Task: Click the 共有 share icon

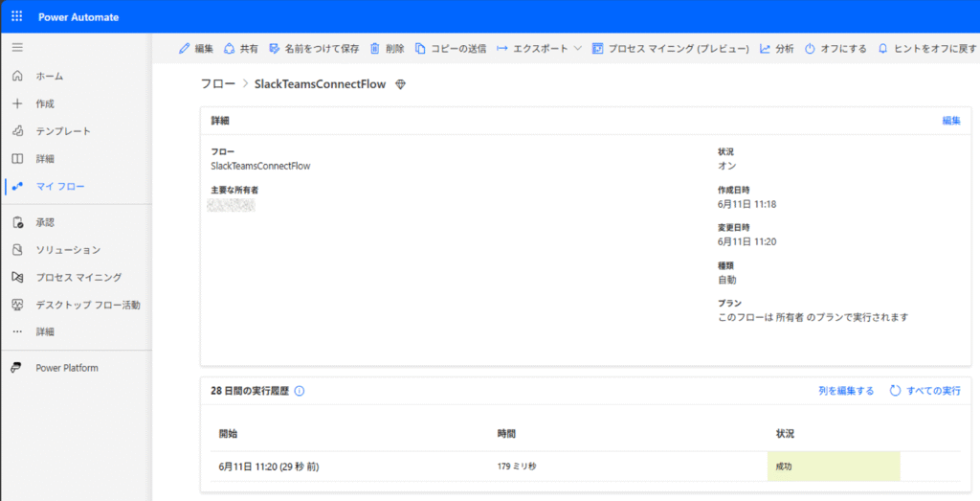Action: pyautogui.click(x=230, y=48)
